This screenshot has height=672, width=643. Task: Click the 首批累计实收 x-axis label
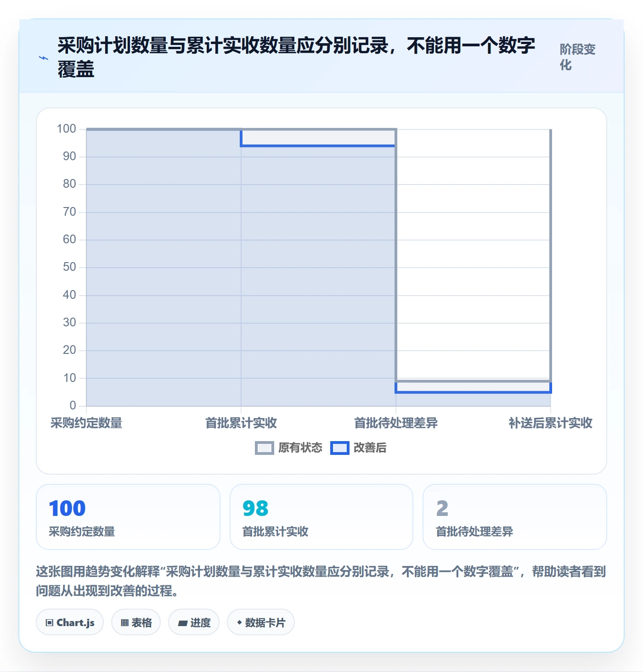coord(241,423)
